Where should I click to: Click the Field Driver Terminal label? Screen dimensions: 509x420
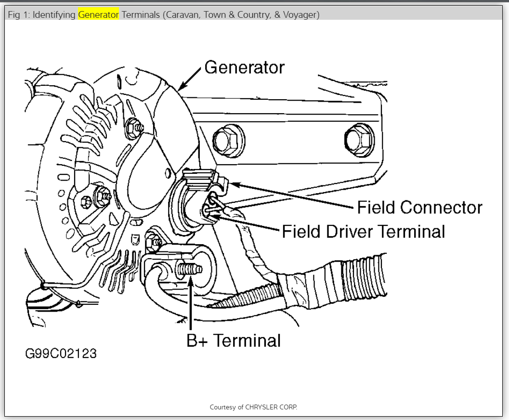tap(363, 232)
